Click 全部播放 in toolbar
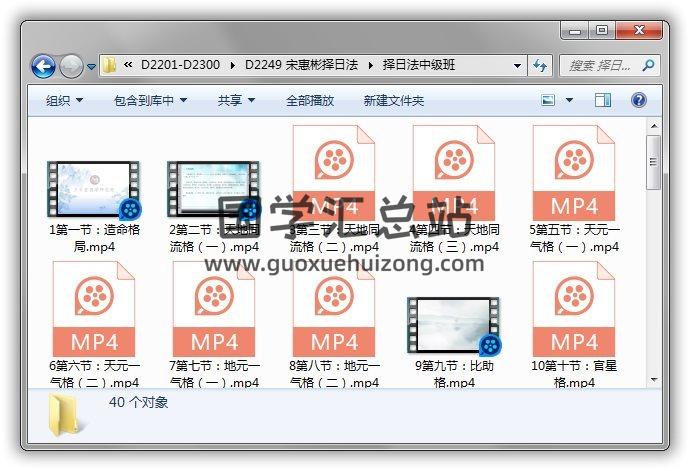The image size is (690, 471). (310, 101)
